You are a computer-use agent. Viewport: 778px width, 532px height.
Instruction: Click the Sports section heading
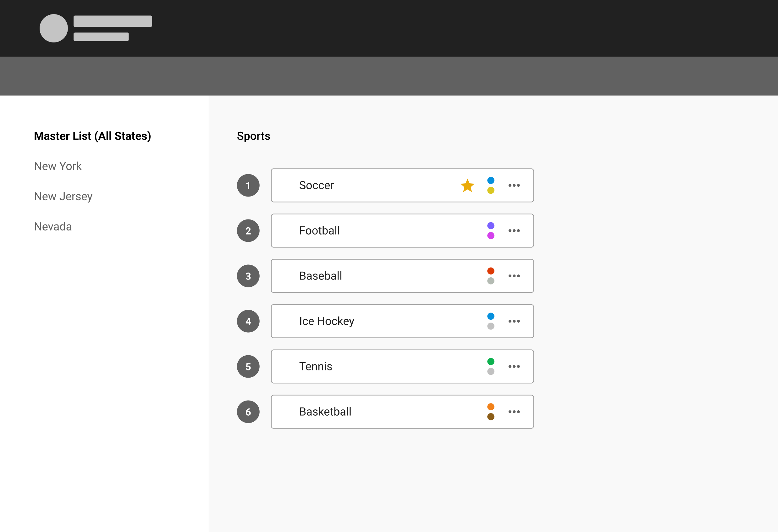(x=253, y=136)
